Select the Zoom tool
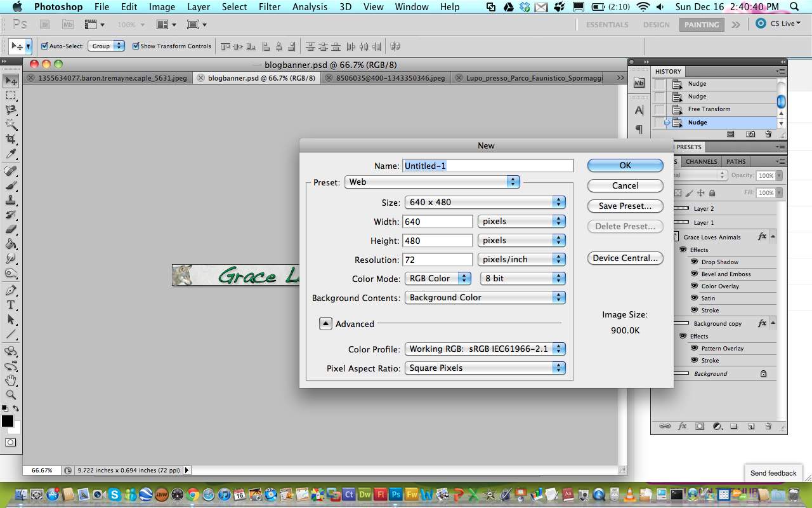The height and width of the screenshot is (508, 812). click(x=11, y=395)
